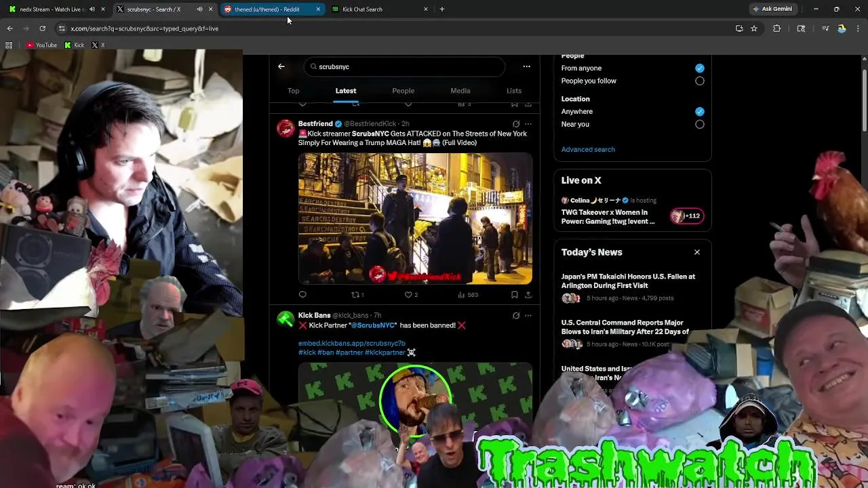Viewport: 868px width, 488px height.
Task: Open Japan's PM Takaichi news story
Action: coord(628,281)
